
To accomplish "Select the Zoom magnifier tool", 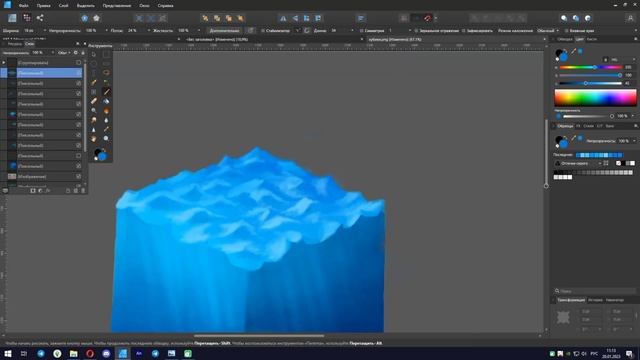I will [94, 110].
